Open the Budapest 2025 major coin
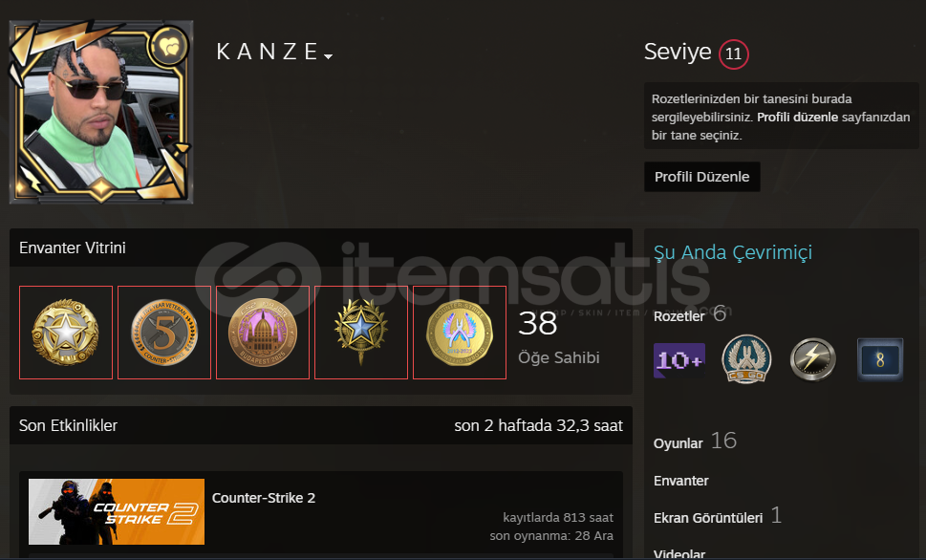The image size is (926, 560). click(x=263, y=333)
